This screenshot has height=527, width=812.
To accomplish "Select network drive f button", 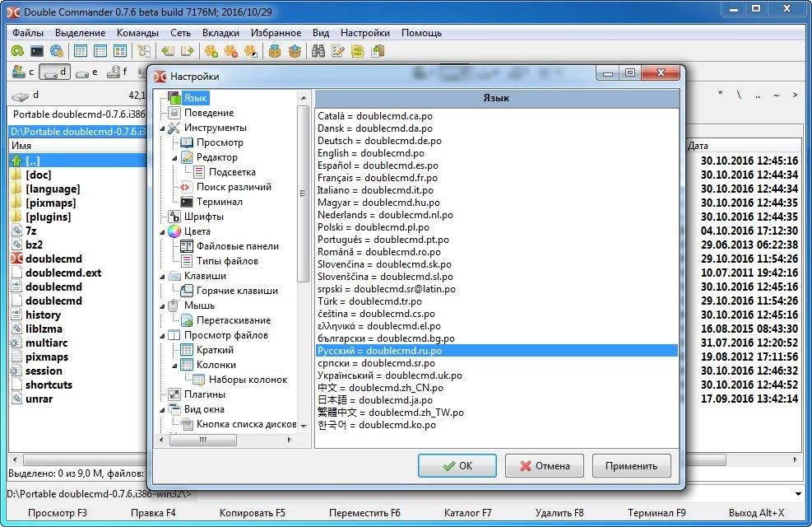I will coord(117,72).
